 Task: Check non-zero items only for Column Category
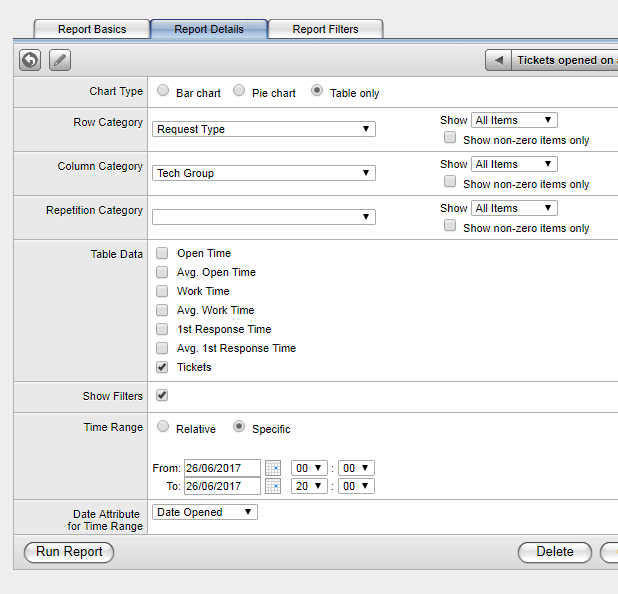click(x=450, y=182)
